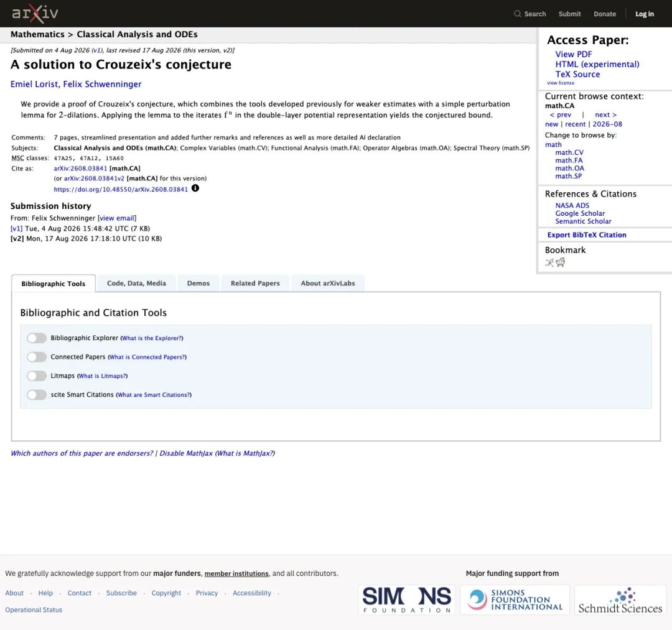Open the View PDF link

(574, 54)
